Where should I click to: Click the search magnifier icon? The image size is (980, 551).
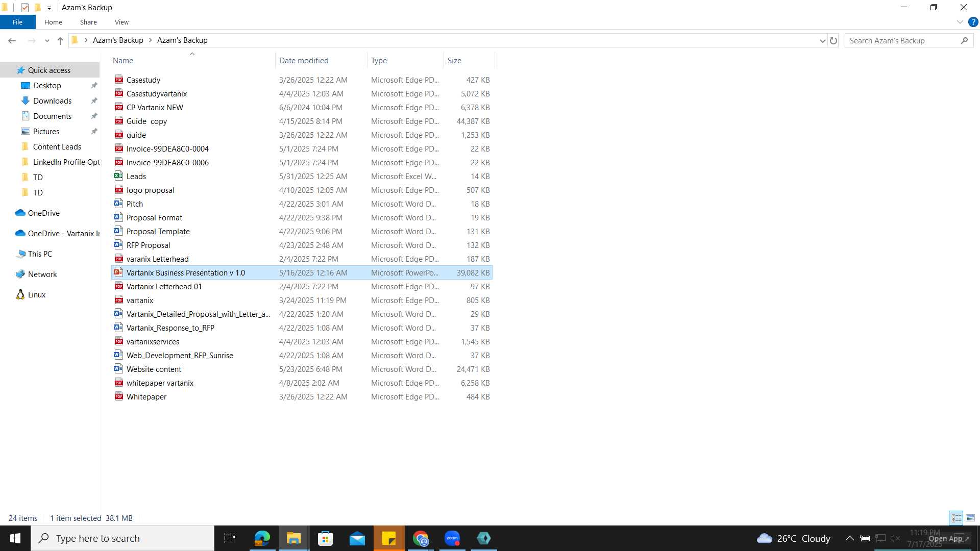[x=964, y=41]
